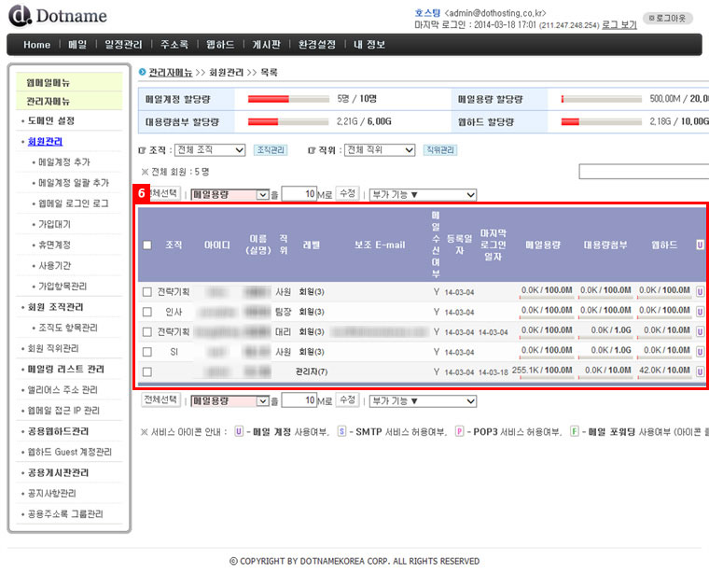Toggle the select-all checkbox in table header
Image resolution: width=709 pixels, height=588 pixels.
146,245
